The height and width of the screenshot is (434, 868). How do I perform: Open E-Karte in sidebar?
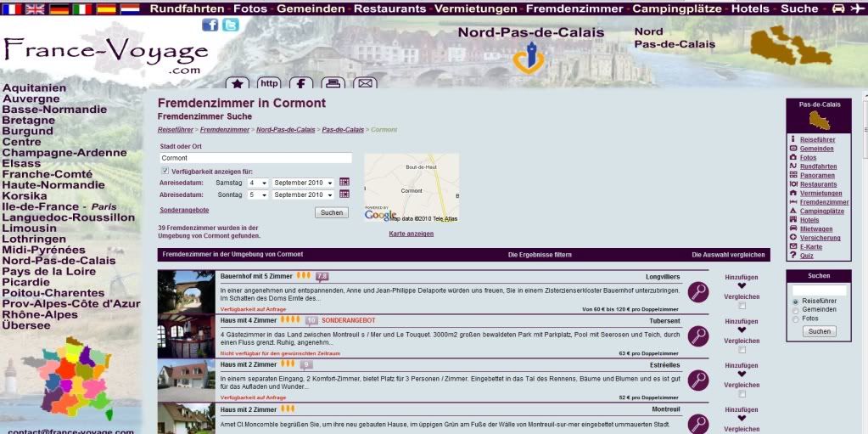click(811, 246)
